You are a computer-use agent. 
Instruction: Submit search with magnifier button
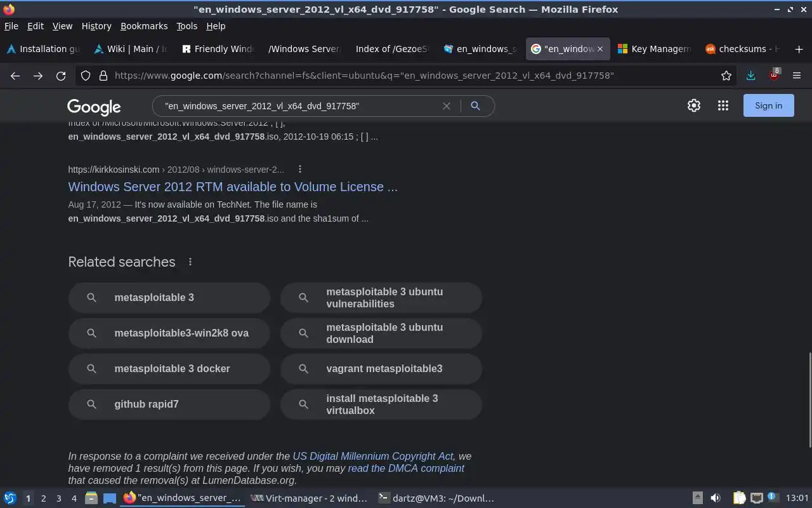point(475,106)
